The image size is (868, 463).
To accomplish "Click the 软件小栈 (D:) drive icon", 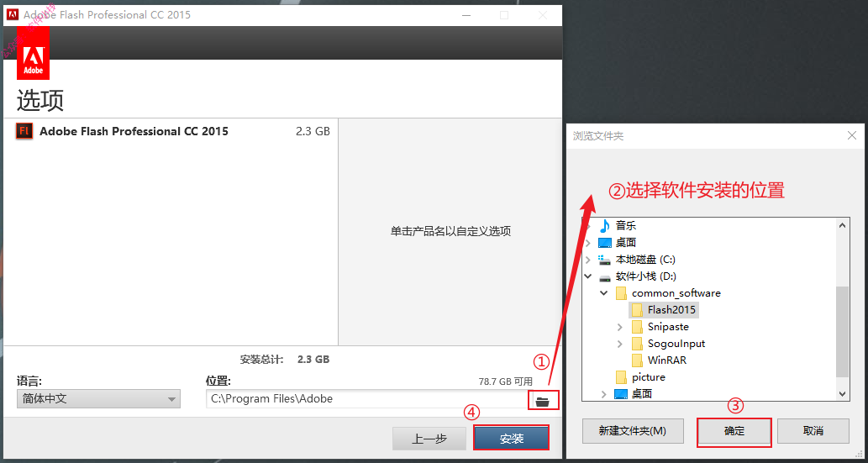I will [605, 276].
